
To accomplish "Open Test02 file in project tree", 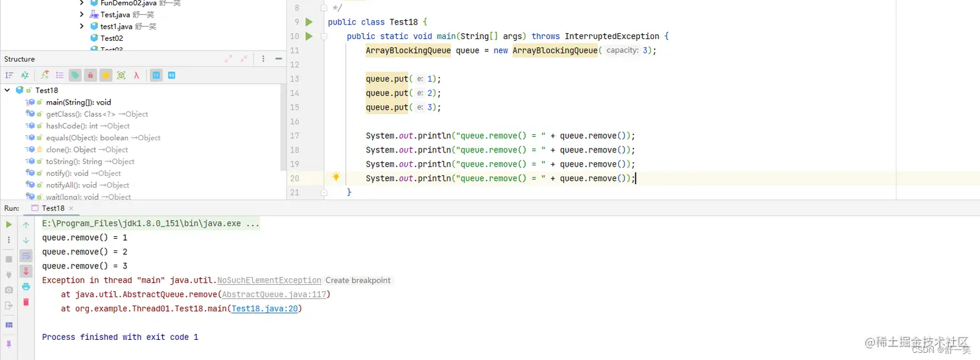I will [111, 38].
